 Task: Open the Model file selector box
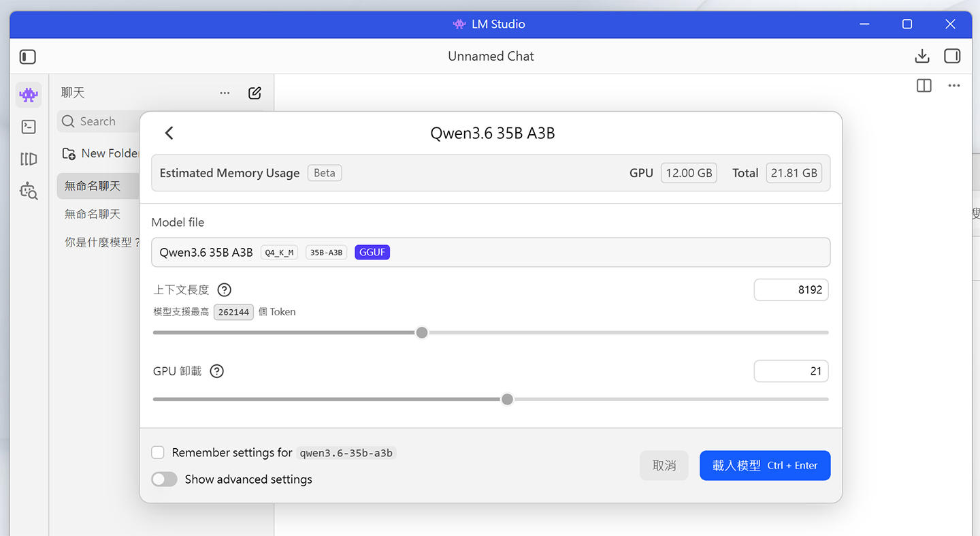(x=491, y=252)
